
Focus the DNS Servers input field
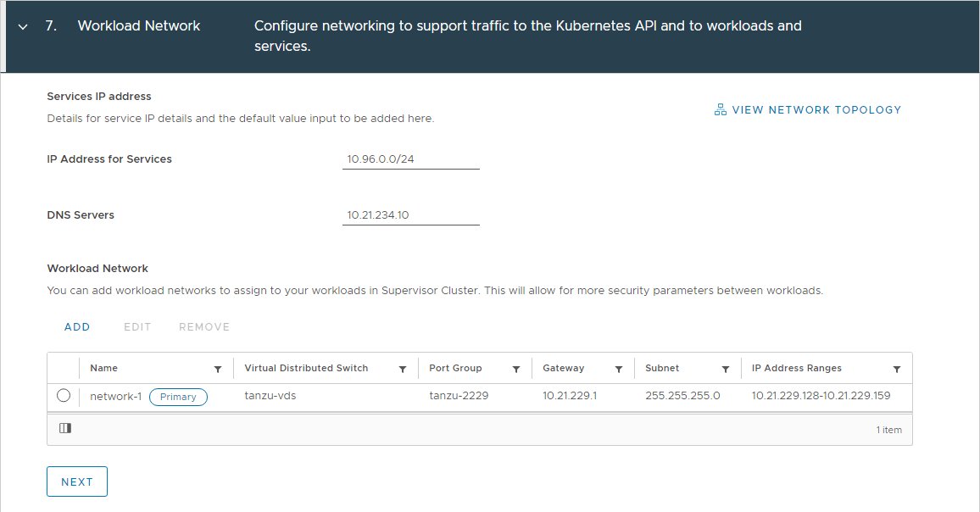point(410,215)
